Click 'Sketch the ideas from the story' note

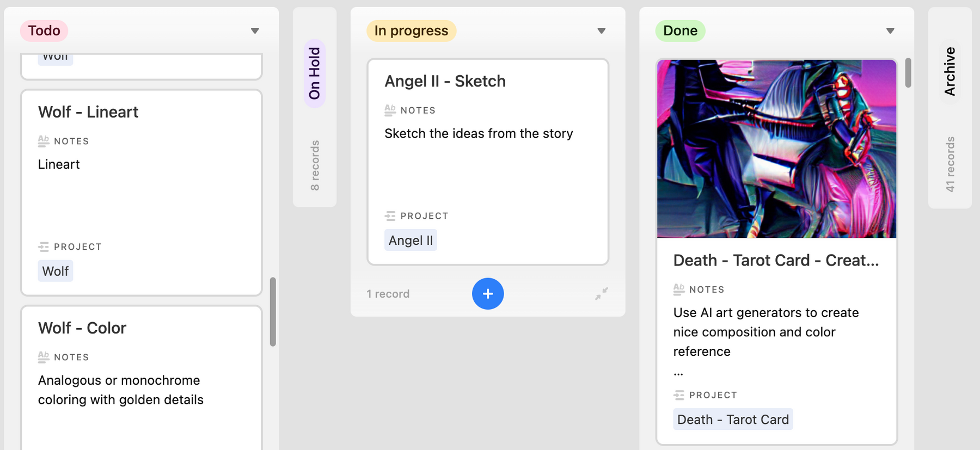[479, 134]
